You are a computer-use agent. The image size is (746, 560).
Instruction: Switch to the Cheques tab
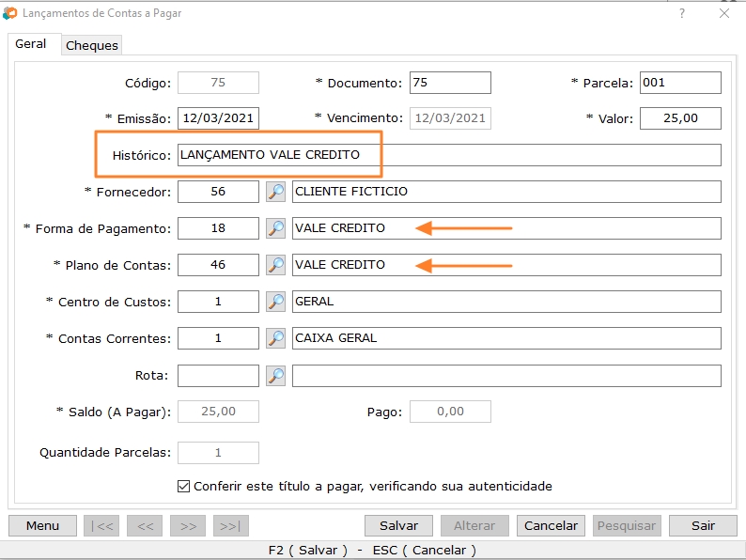(92, 45)
